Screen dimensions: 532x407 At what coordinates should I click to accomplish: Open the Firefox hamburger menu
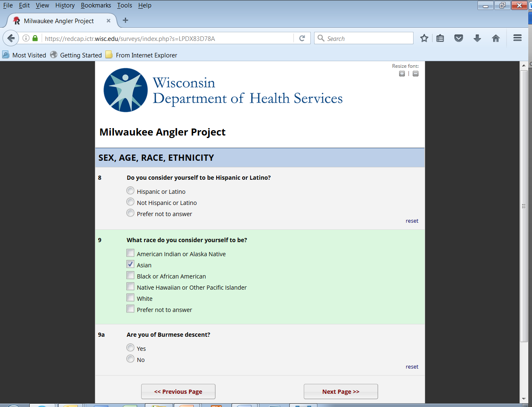click(518, 38)
